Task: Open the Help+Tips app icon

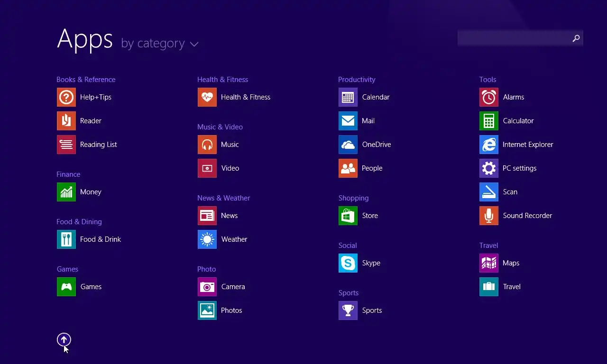Action: coord(66,97)
